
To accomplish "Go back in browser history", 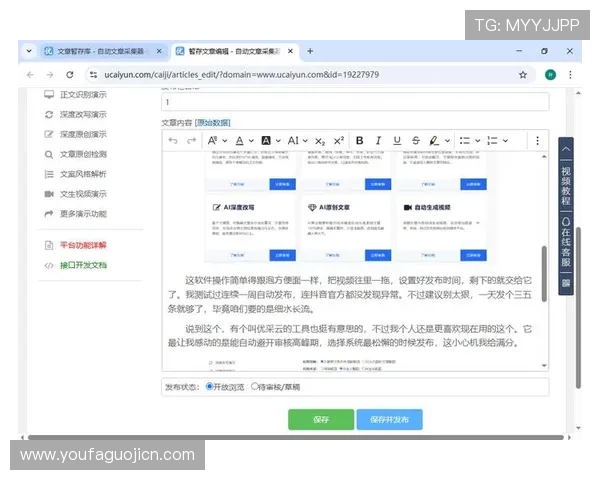I will (x=30, y=75).
